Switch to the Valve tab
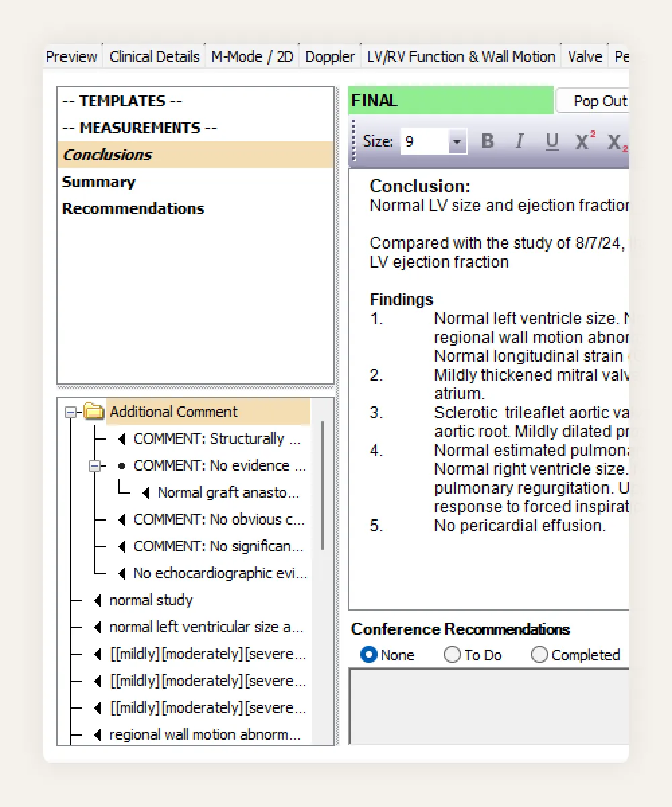Screen dimensions: 672x807 pyautogui.click(x=585, y=56)
